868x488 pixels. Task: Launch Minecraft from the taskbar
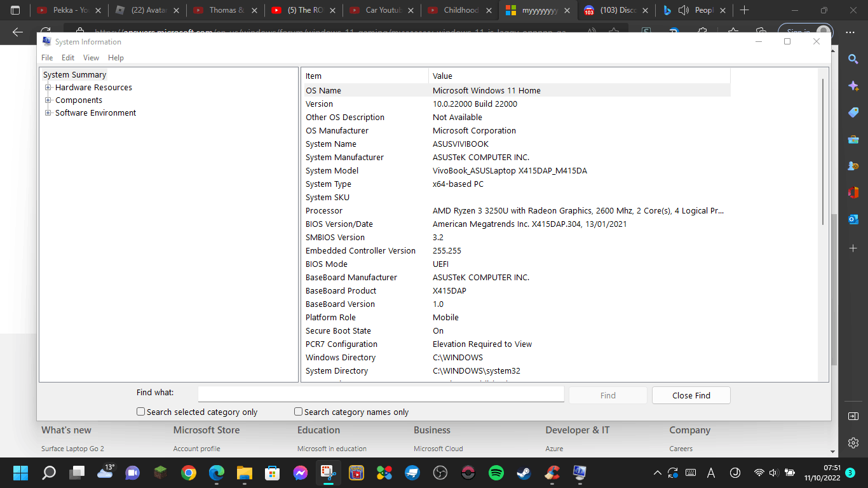(161, 473)
